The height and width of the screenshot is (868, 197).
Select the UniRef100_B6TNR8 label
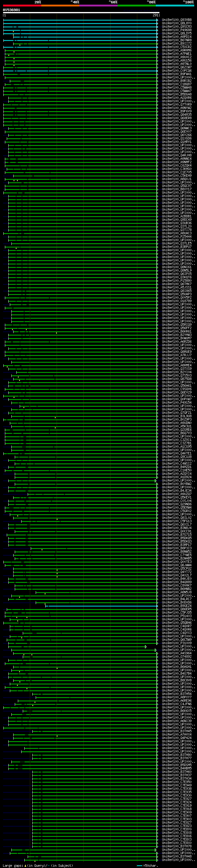(x=177, y=40)
